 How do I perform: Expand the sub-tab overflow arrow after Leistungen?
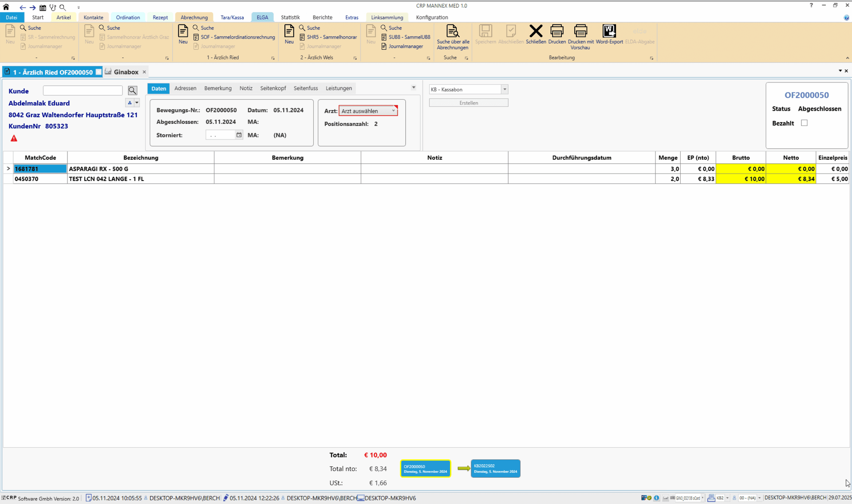click(x=414, y=88)
